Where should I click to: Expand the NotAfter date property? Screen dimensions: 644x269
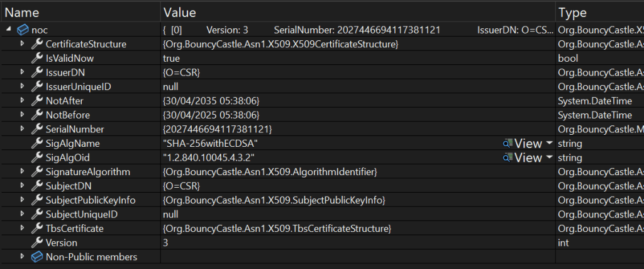(x=23, y=101)
